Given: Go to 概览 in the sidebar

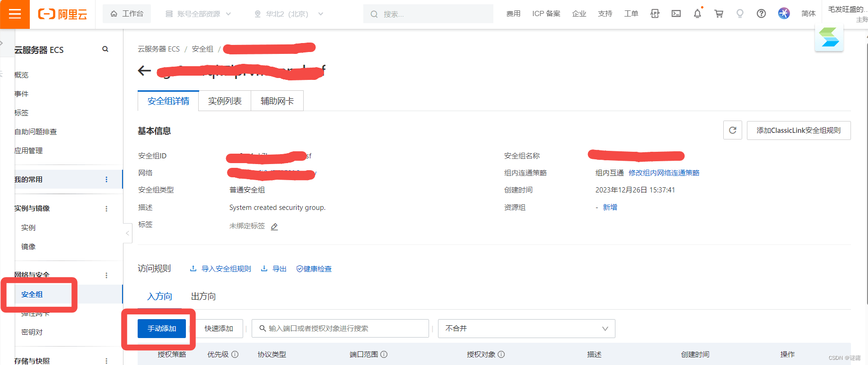Looking at the screenshot, I should pos(21,75).
